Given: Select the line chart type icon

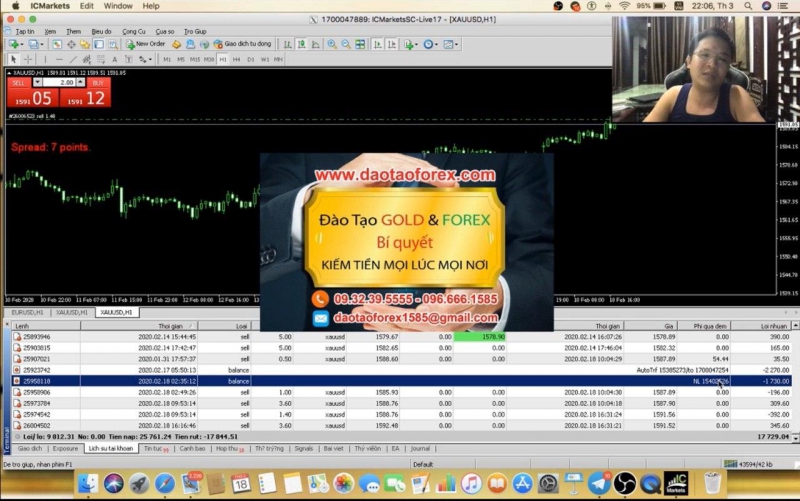Looking at the screenshot, I should [316, 44].
